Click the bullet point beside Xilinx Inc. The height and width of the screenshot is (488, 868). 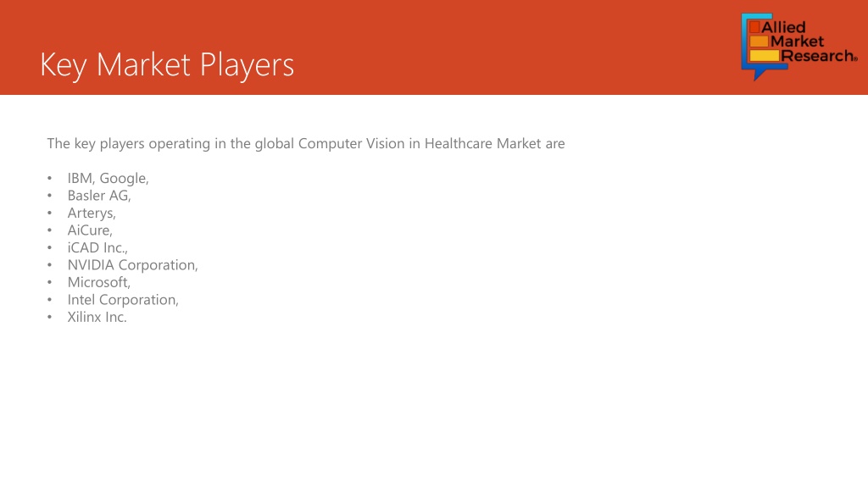click(x=49, y=317)
